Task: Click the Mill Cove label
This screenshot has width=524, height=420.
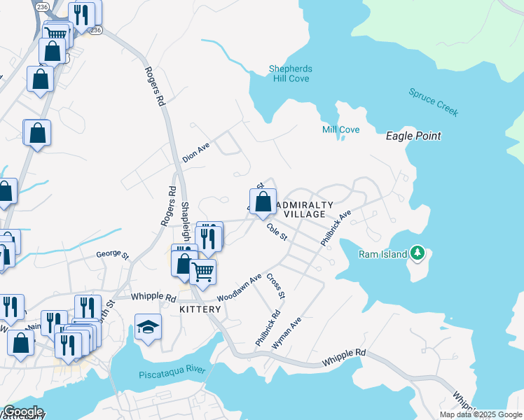Action: pos(341,129)
